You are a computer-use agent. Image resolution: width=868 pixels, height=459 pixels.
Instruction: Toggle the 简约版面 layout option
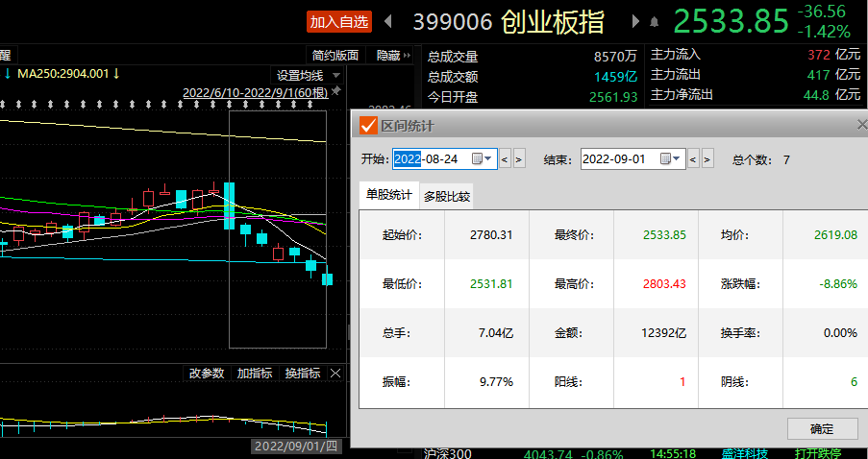tap(335, 56)
